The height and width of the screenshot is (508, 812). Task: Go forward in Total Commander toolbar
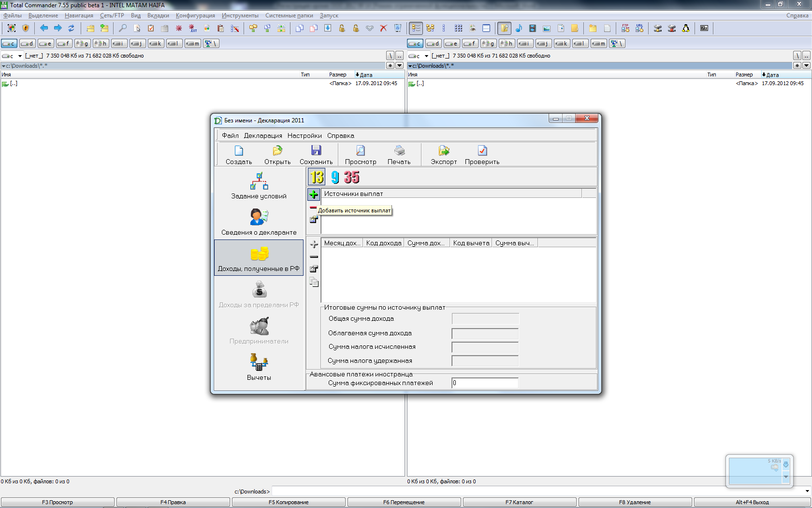tap(58, 28)
